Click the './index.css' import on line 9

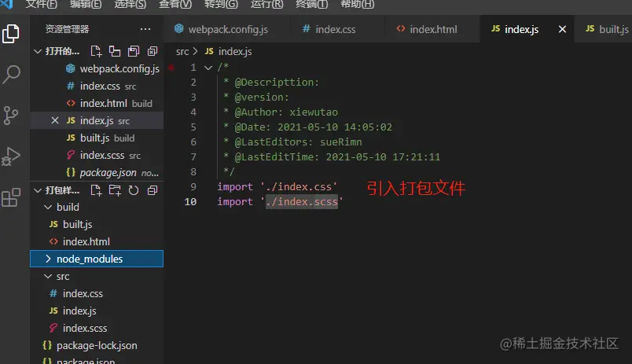coord(298,186)
